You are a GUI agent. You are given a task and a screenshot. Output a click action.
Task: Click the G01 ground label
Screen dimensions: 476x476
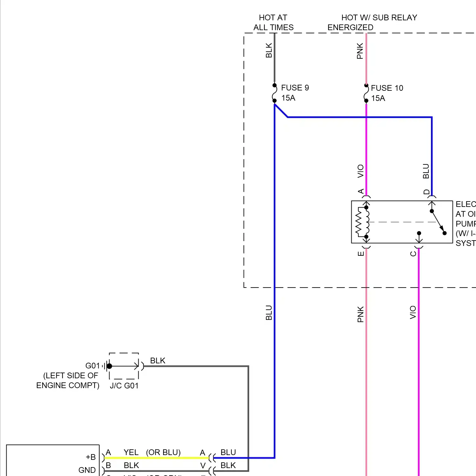(93, 366)
